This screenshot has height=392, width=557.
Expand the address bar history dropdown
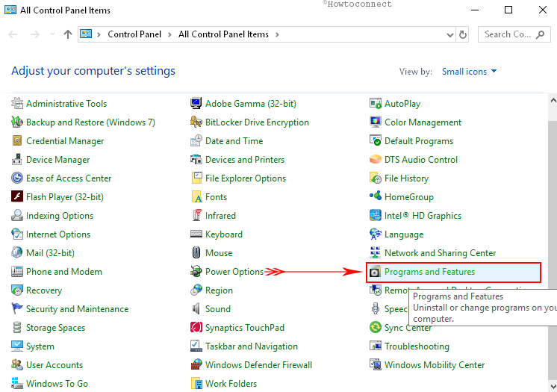tap(449, 35)
